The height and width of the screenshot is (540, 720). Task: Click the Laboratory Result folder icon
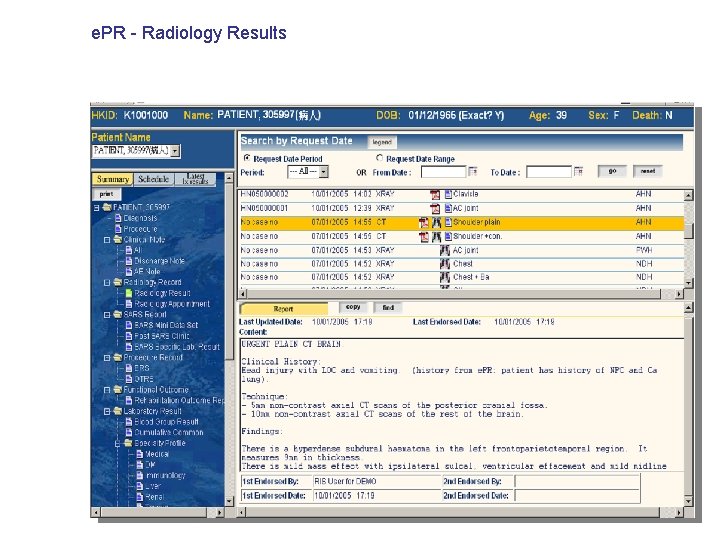[118, 411]
